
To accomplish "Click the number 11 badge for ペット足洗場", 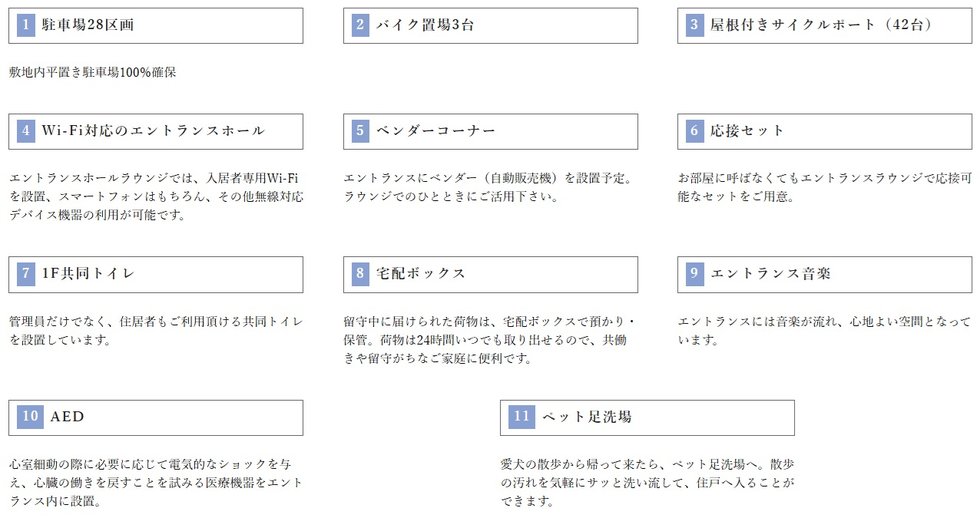I will tap(521, 417).
